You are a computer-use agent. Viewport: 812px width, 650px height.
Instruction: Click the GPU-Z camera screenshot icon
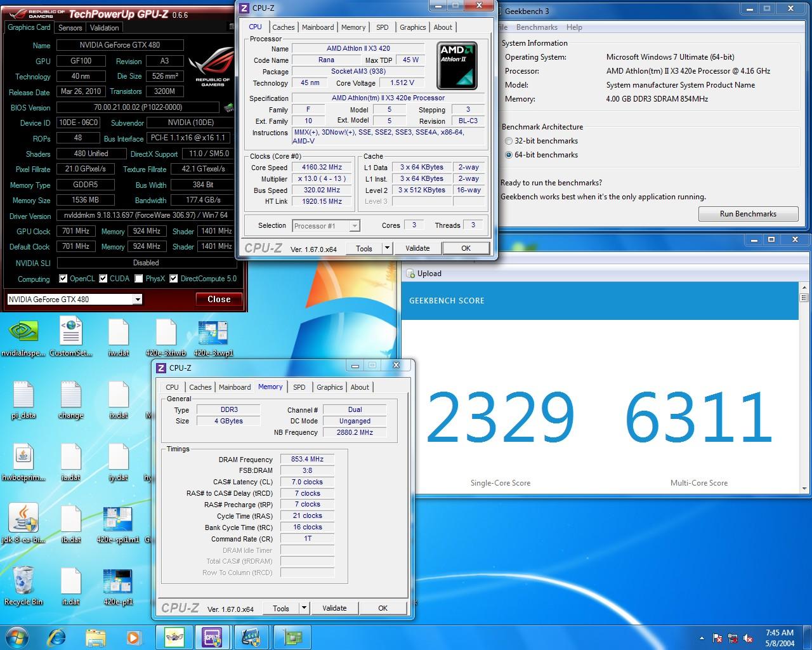232,27
